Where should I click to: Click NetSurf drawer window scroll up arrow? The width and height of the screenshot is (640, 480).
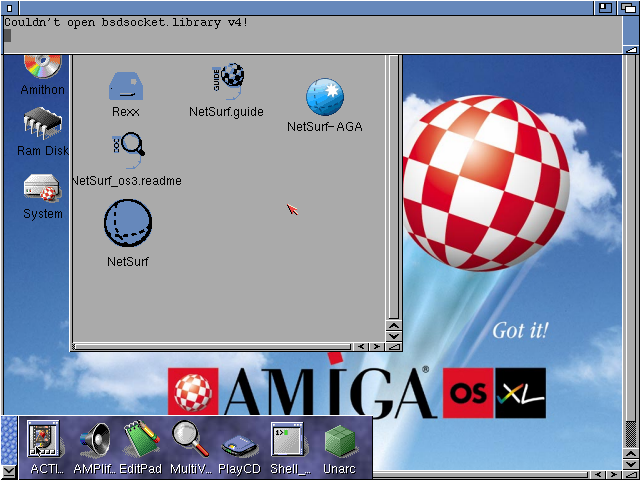(x=394, y=326)
